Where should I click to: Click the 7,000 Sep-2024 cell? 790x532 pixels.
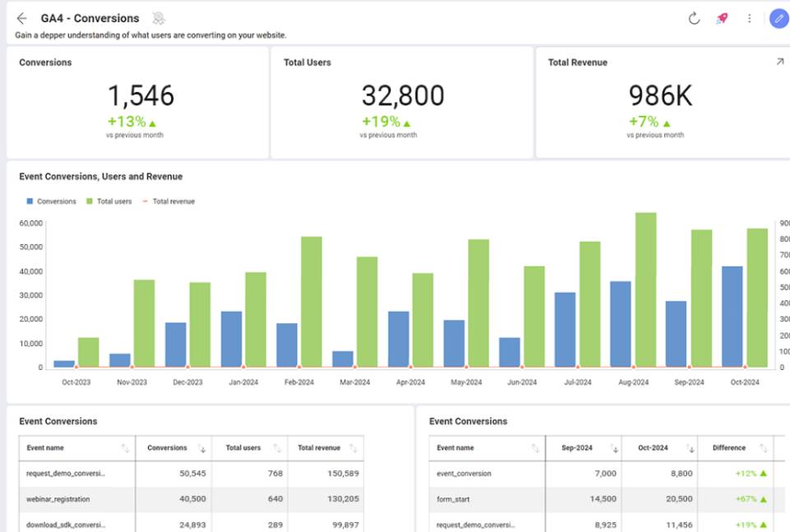(x=605, y=474)
